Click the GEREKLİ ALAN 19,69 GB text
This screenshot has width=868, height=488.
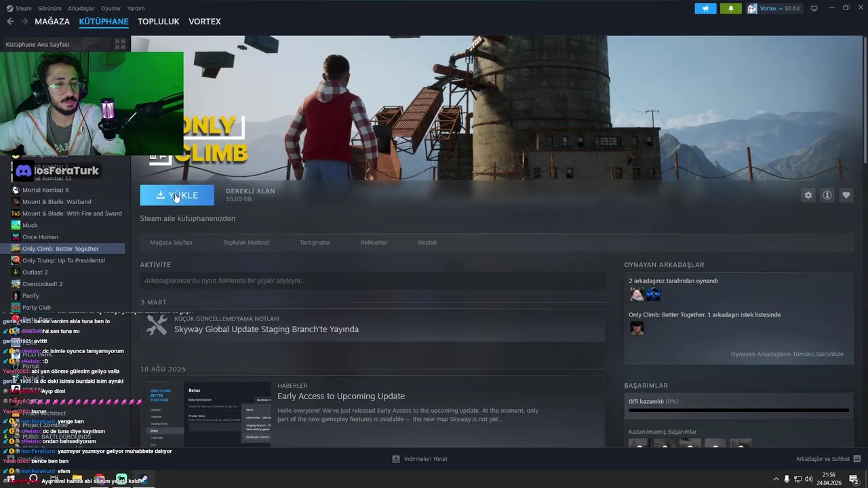coord(250,195)
